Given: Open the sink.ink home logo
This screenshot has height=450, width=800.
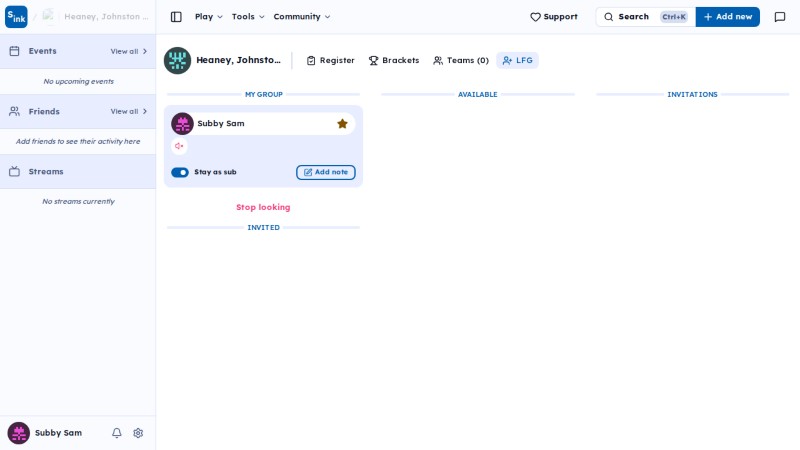Looking at the screenshot, I should tap(16, 17).
